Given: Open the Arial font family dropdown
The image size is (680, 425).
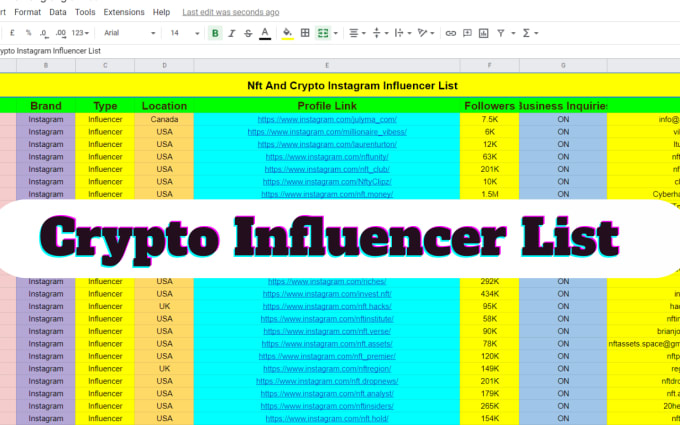Looking at the screenshot, I should click(x=129, y=33).
